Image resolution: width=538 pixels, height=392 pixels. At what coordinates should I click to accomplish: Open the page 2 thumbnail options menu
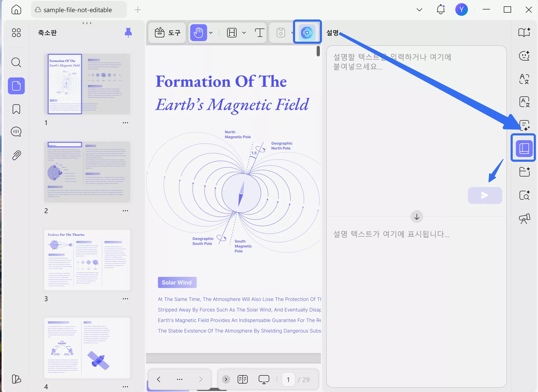pyautogui.click(x=125, y=211)
